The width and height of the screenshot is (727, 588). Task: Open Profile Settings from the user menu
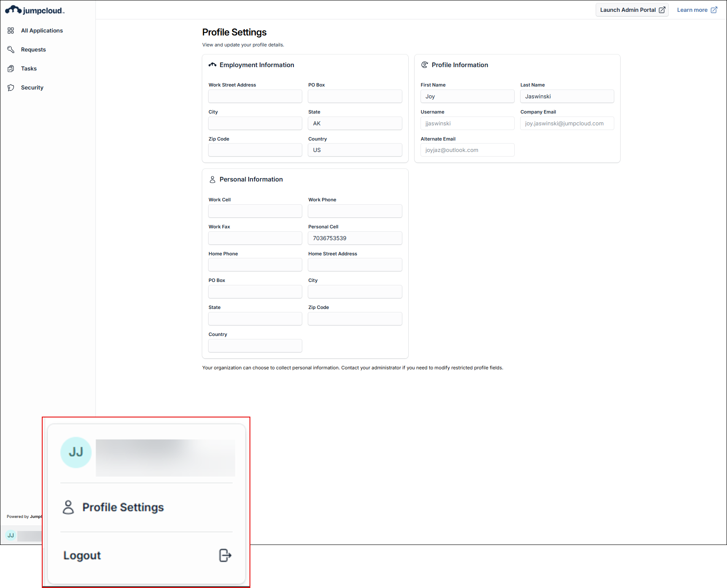click(x=123, y=507)
